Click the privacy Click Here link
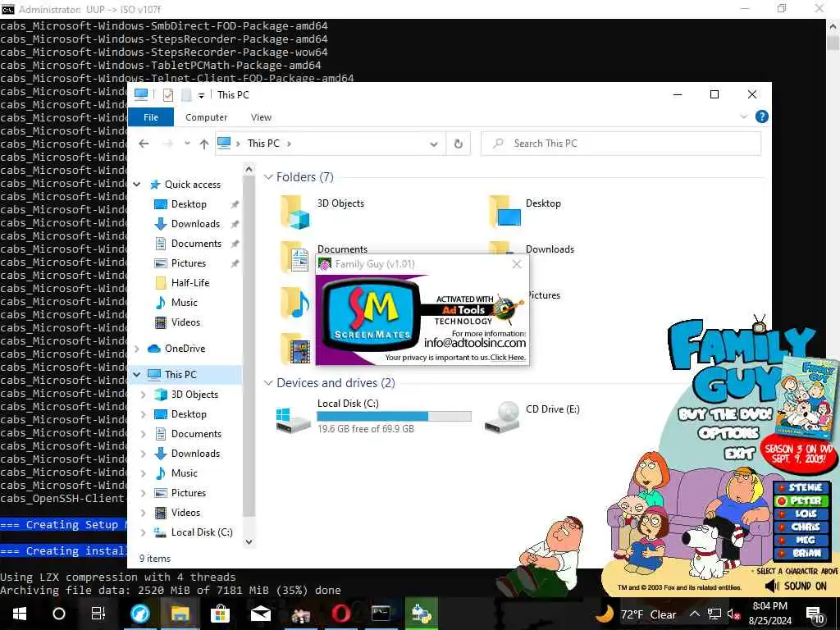Image resolution: width=840 pixels, height=630 pixels. [508, 358]
